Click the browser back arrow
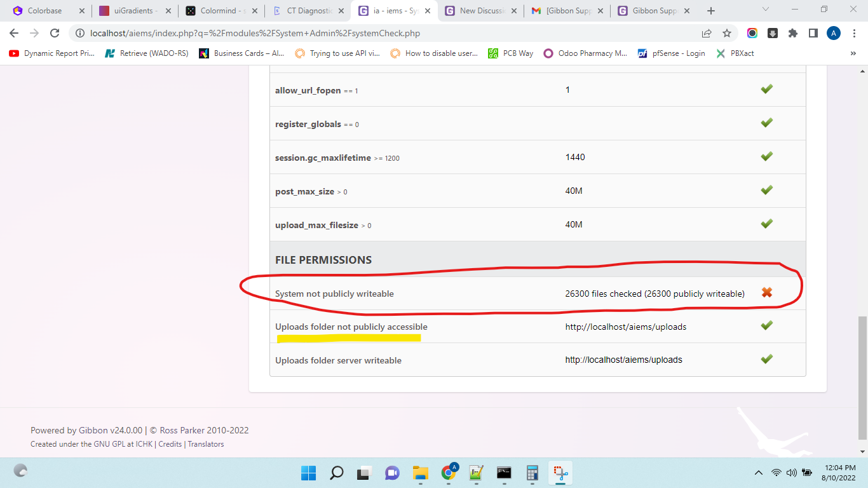Screen dimensions: 868x488 [14, 34]
